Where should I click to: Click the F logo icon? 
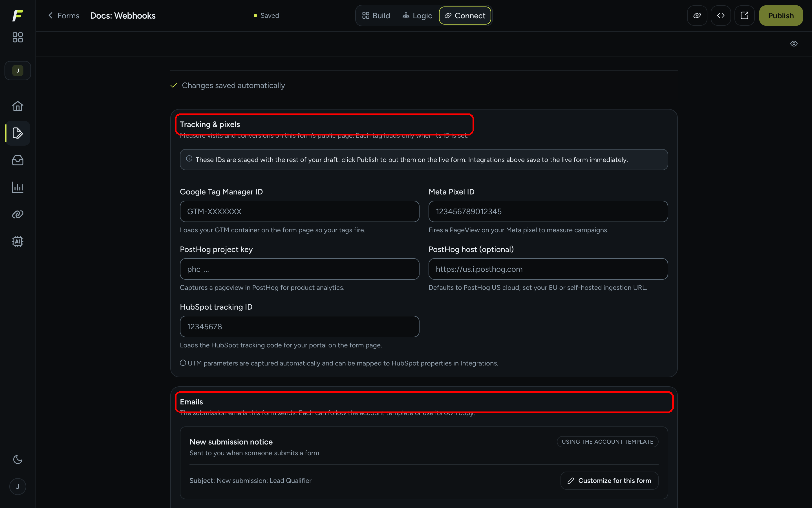coord(17,16)
